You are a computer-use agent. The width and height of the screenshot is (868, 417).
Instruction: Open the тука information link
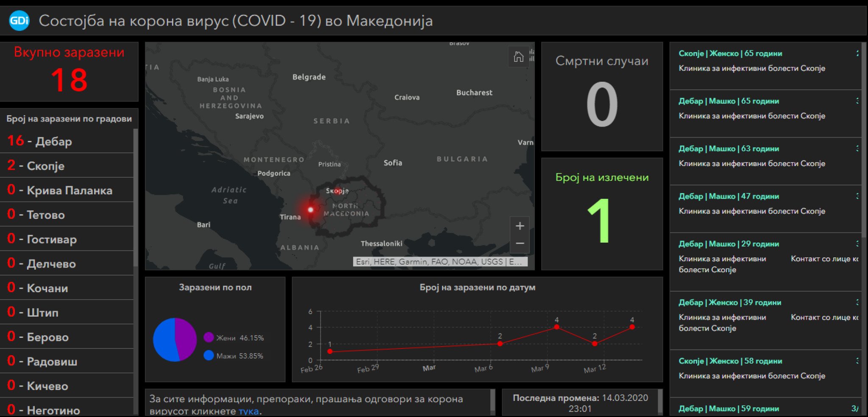248,411
